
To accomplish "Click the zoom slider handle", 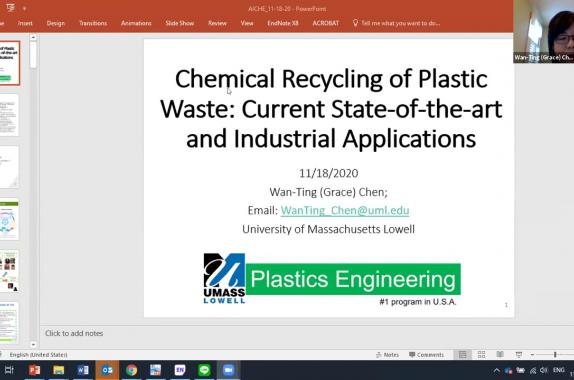I will (x=555, y=354).
